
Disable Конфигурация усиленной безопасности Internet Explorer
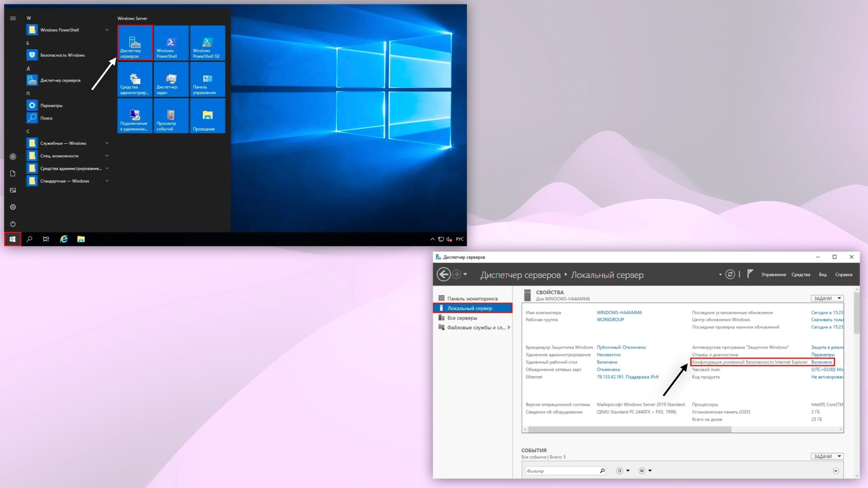(822, 362)
